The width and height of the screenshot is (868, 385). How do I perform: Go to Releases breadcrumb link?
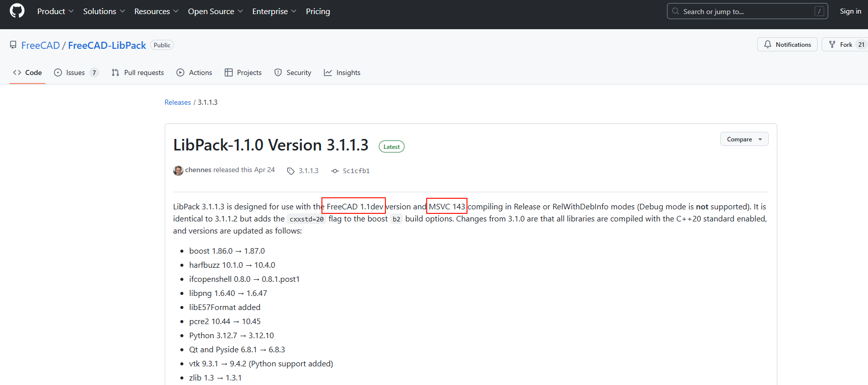click(x=178, y=102)
